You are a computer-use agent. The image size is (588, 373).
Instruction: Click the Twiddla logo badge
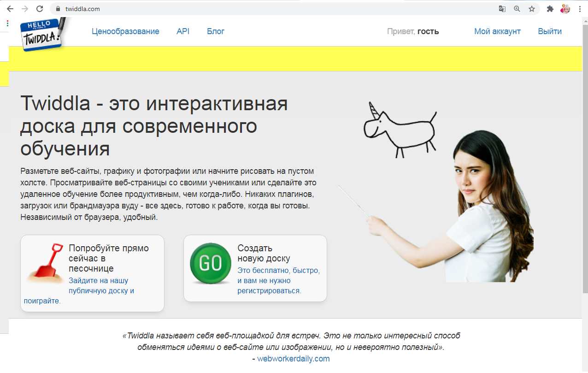[44, 34]
